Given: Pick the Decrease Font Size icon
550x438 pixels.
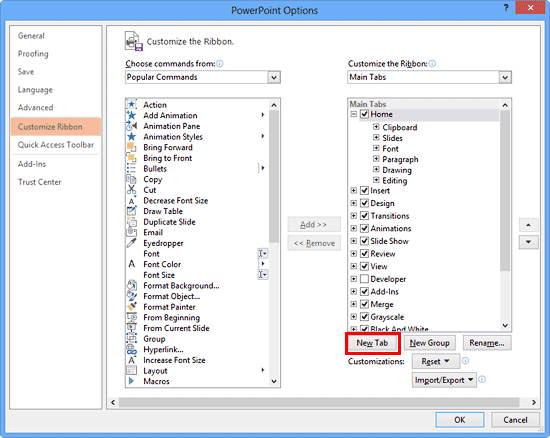Looking at the screenshot, I should (x=132, y=200).
